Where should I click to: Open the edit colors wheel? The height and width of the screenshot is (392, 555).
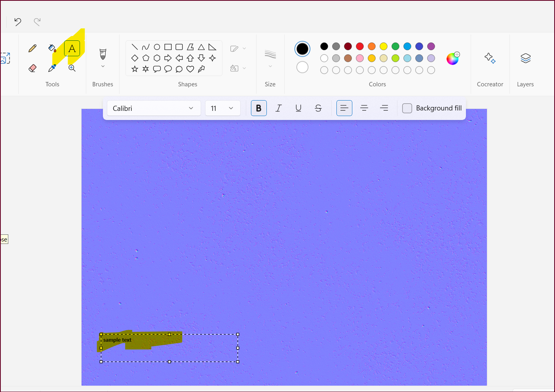tap(453, 58)
